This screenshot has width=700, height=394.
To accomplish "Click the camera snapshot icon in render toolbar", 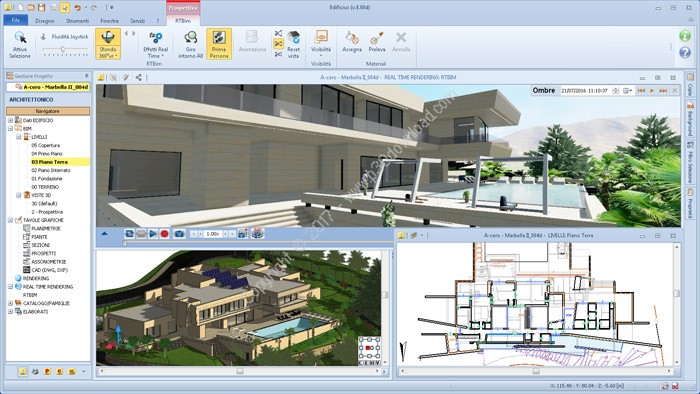I will pos(179,234).
